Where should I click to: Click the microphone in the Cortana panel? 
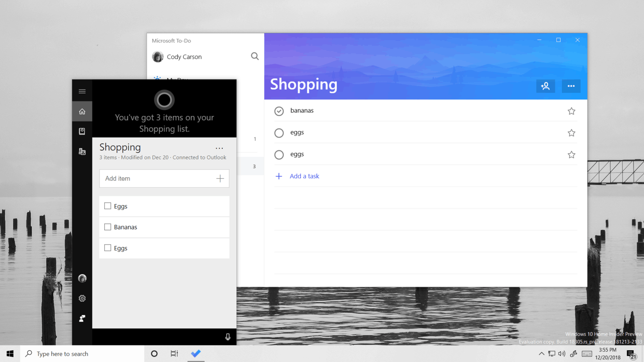228,337
